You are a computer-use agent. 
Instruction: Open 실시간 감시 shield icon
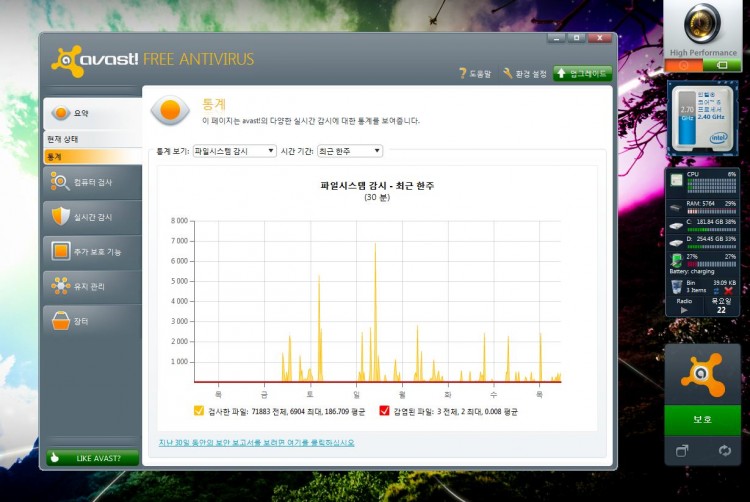click(60, 216)
